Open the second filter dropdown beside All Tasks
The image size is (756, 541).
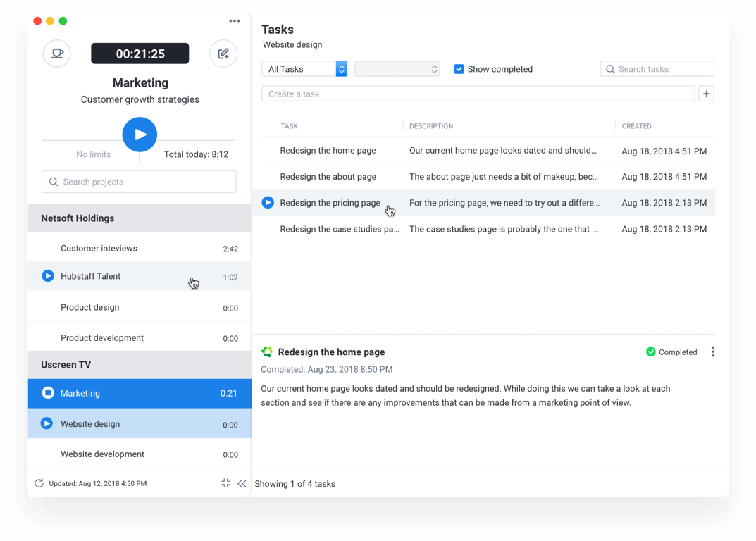coord(397,69)
